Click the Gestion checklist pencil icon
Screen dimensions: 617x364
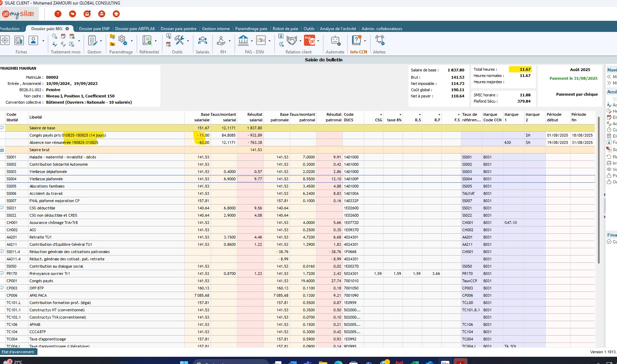click(x=92, y=41)
